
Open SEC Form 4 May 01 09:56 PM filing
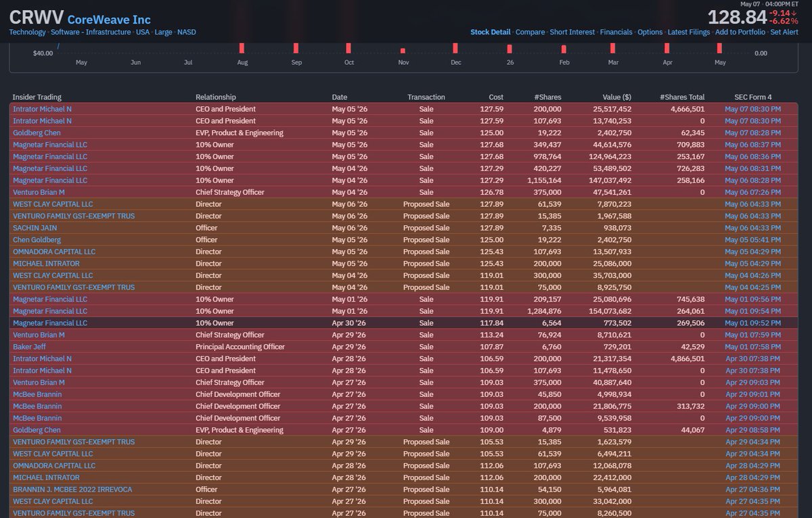click(752, 300)
